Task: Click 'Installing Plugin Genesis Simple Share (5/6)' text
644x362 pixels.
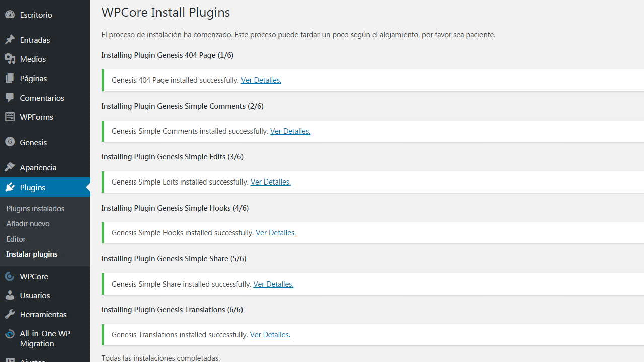Action: (x=174, y=259)
